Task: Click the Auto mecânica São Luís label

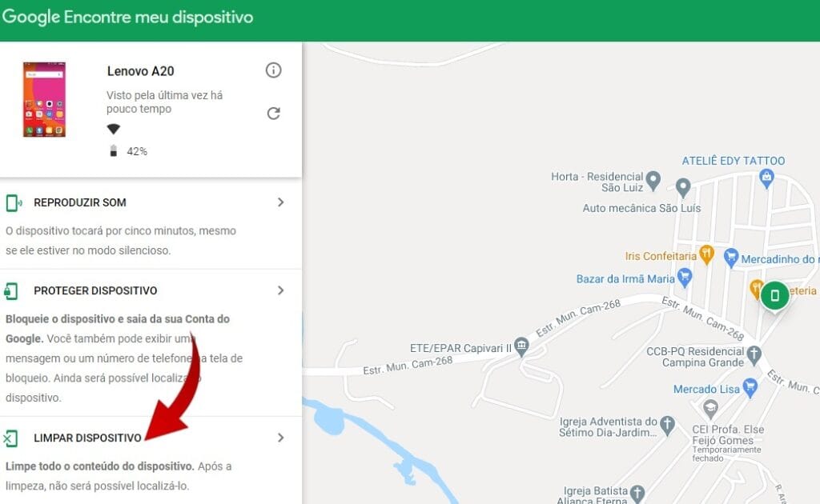Action: (x=641, y=208)
